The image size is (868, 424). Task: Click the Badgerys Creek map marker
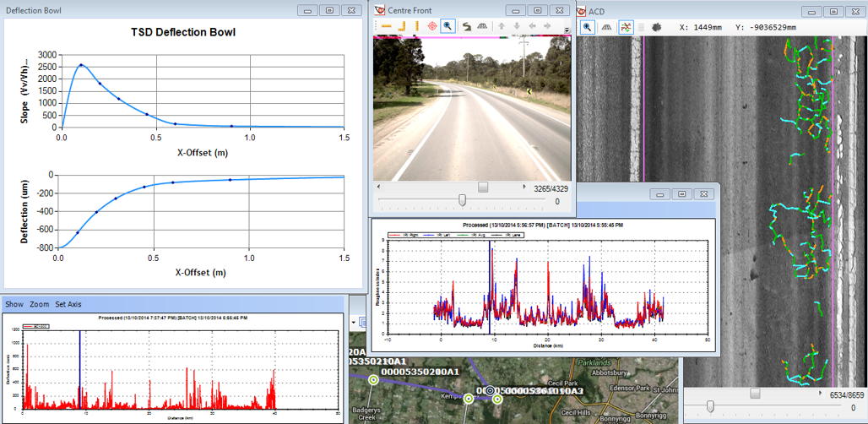(372, 380)
